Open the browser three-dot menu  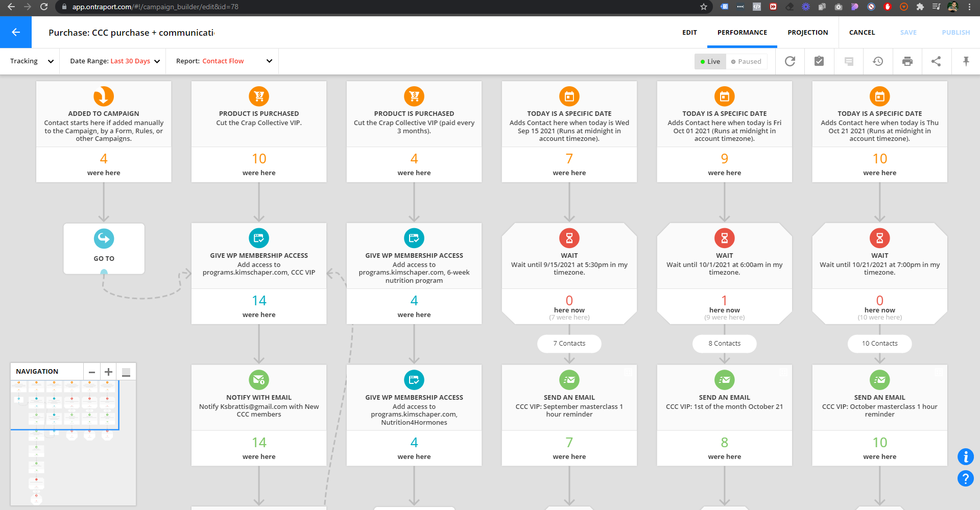click(969, 7)
